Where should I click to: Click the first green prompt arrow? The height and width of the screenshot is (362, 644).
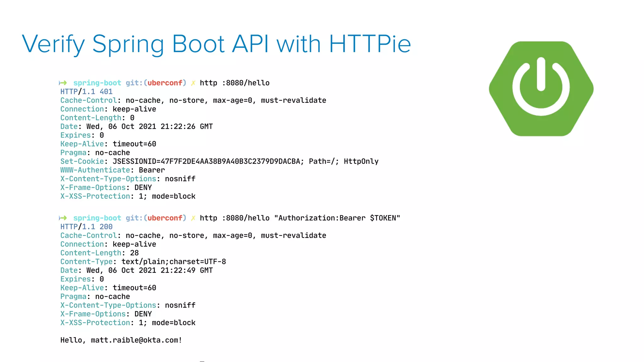63,83
